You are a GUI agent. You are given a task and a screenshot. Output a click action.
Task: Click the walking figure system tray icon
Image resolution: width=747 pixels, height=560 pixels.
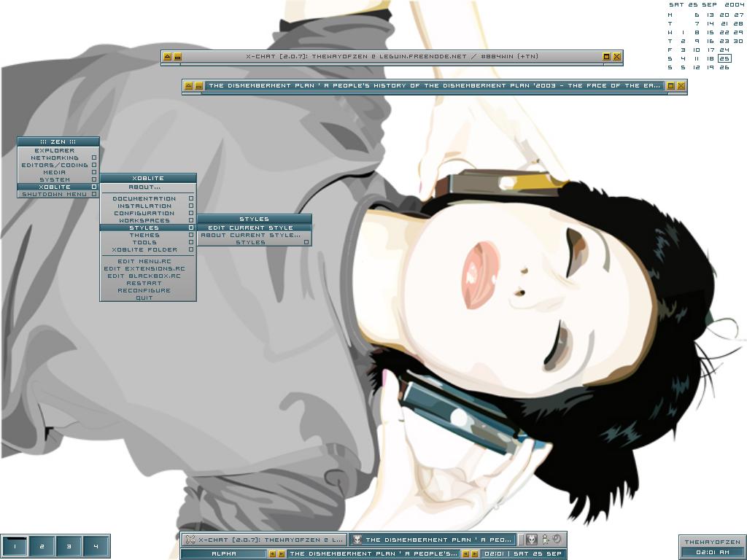[x=546, y=540]
